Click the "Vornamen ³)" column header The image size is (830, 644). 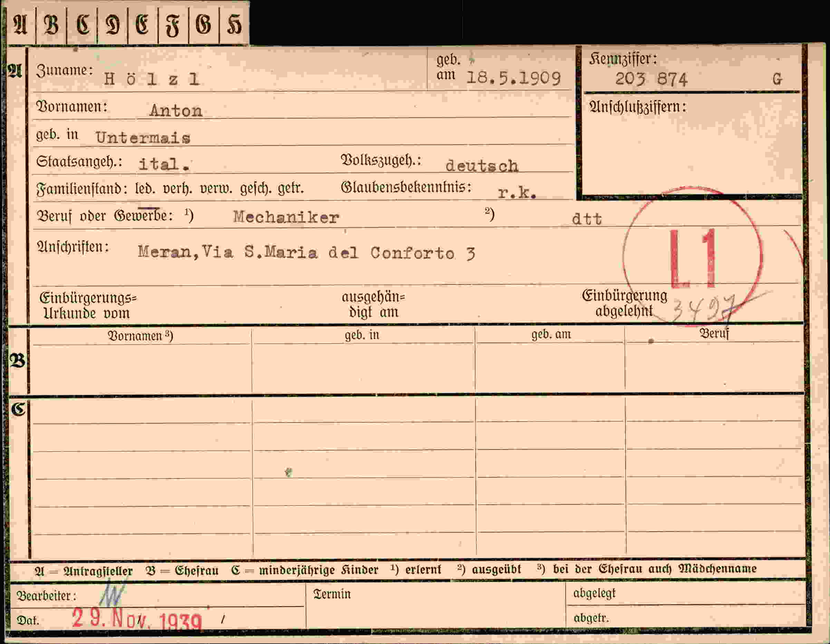point(140,336)
